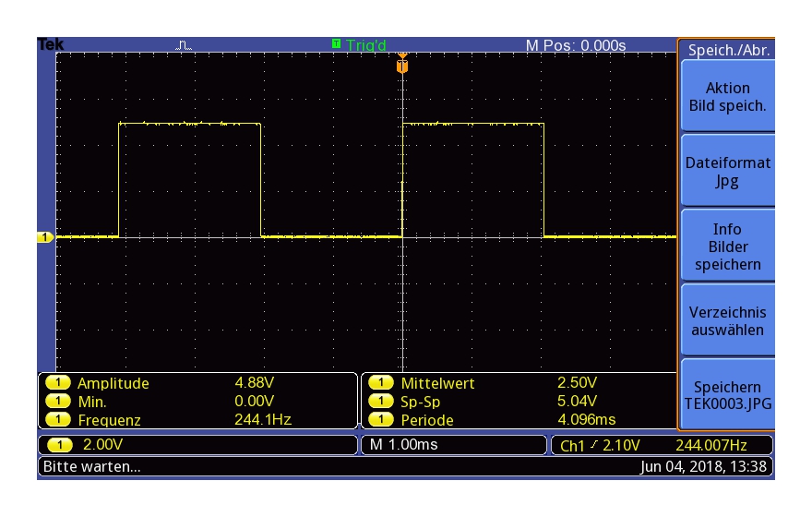Click the channel 1 badge beside Mittelwert
The image size is (812, 517).
point(382,384)
